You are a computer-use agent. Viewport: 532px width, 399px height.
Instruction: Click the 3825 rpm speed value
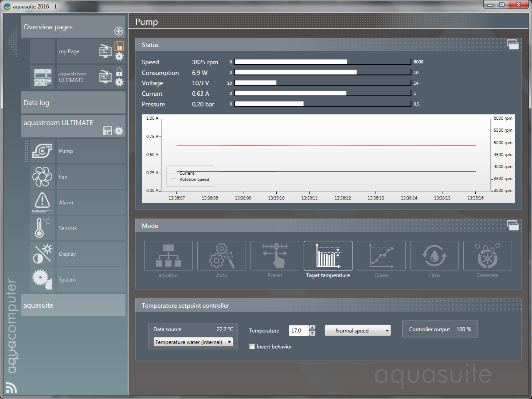coord(205,62)
